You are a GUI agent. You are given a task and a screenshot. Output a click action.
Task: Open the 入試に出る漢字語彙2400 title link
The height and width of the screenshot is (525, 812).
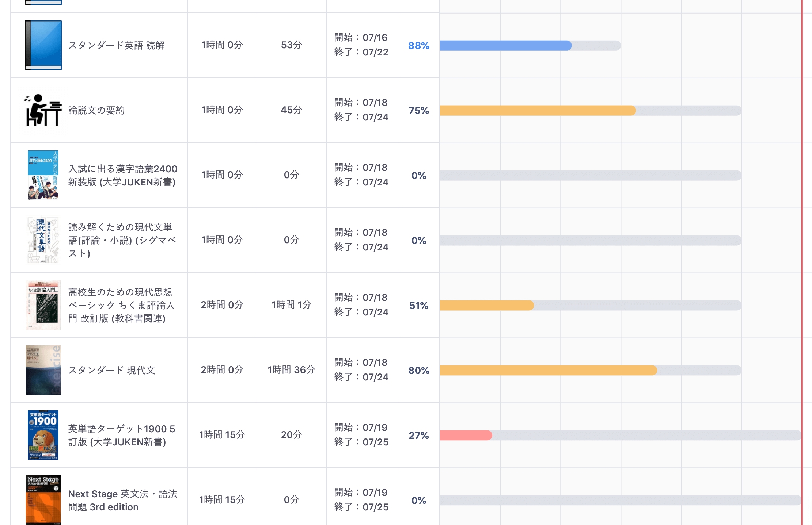pyautogui.click(x=122, y=175)
